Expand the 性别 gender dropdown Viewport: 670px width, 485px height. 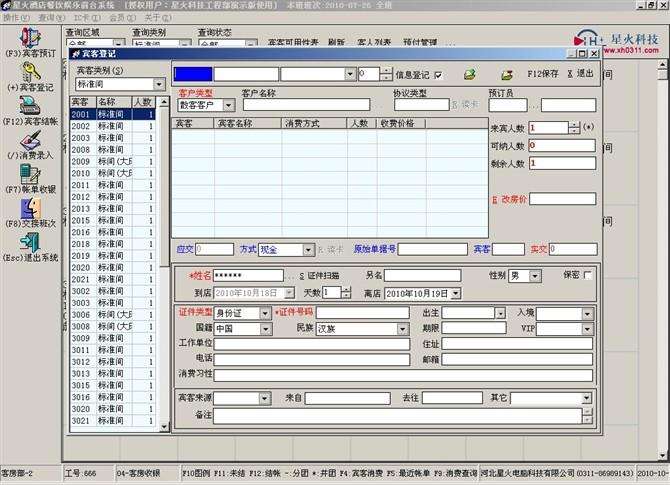pos(535,276)
